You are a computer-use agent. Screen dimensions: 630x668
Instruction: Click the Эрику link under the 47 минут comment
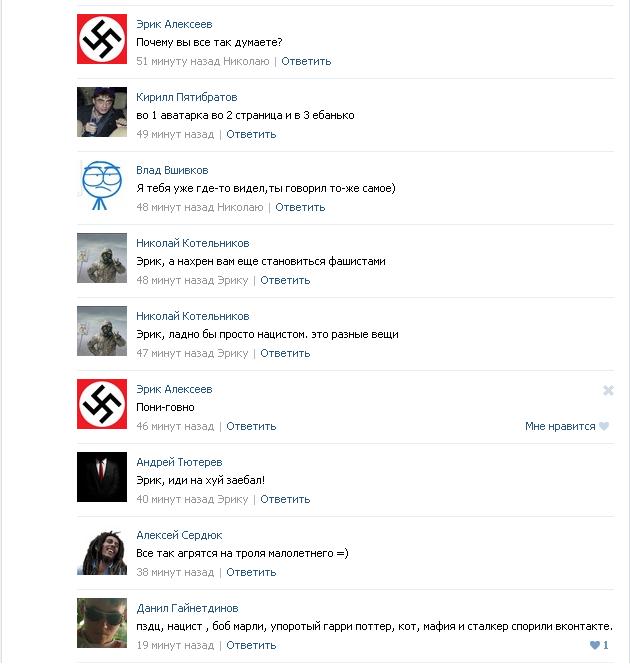click(x=233, y=353)
